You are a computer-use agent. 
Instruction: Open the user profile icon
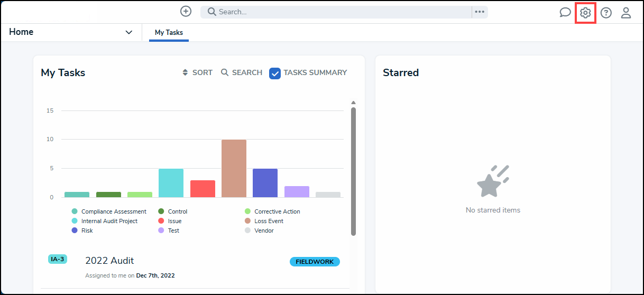pyautogui.click(x=626, y=13)
